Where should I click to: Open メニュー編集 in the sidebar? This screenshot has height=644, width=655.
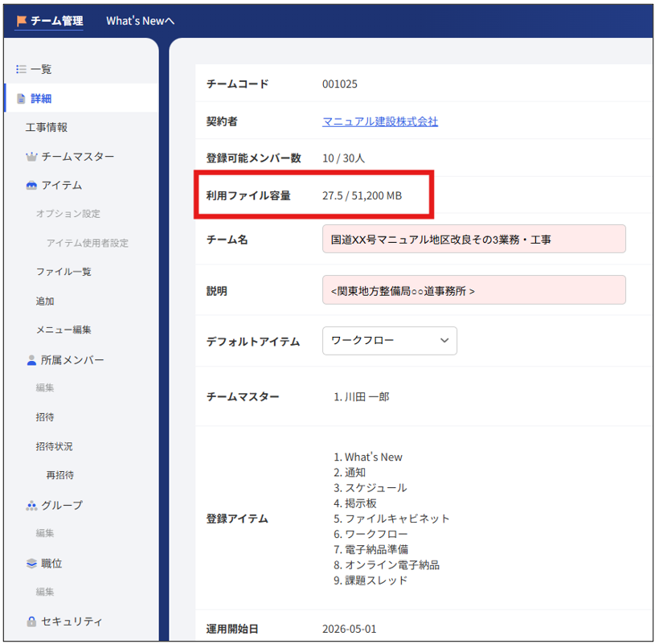point(63,330)
